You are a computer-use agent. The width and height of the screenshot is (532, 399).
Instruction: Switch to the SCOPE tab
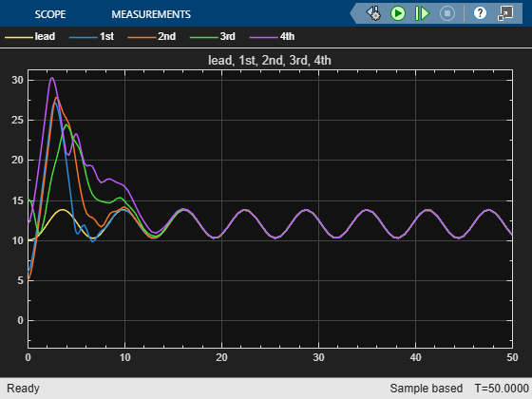(x=50, y=14)
